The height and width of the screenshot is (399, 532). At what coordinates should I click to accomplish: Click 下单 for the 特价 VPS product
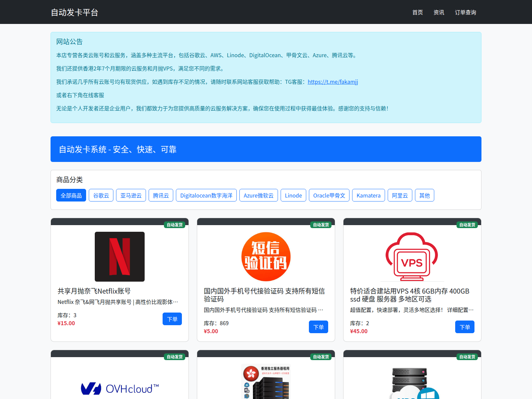pos(465,327)
